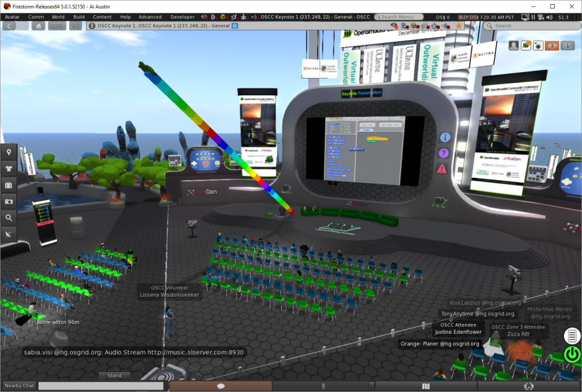The height and width of the screenshot is (392, 582).
Task: Click into the Nearby Chat input field
Action: 101,386
